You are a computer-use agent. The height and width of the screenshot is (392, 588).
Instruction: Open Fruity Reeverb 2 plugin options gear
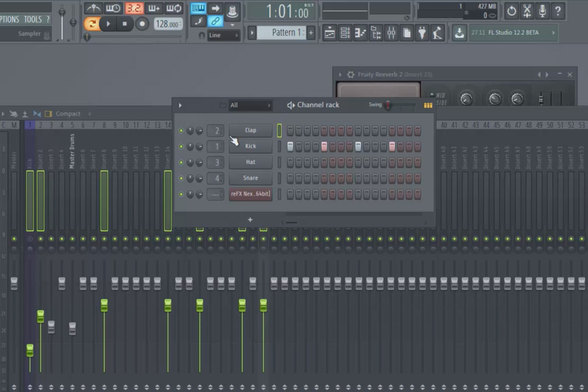350,74
